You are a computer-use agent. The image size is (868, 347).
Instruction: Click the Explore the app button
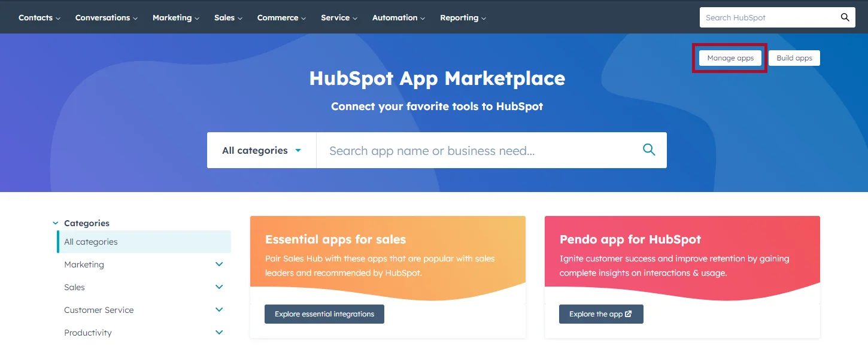[x=601, y=314]
